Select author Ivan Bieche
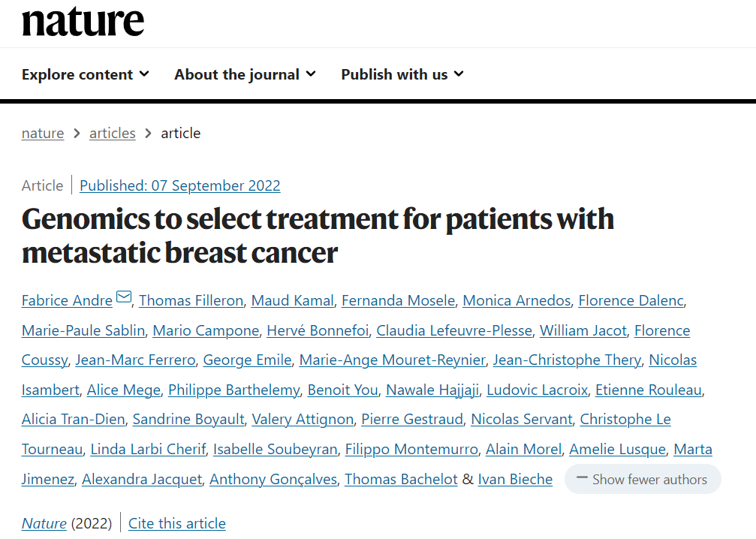 [x=515, y=479]
